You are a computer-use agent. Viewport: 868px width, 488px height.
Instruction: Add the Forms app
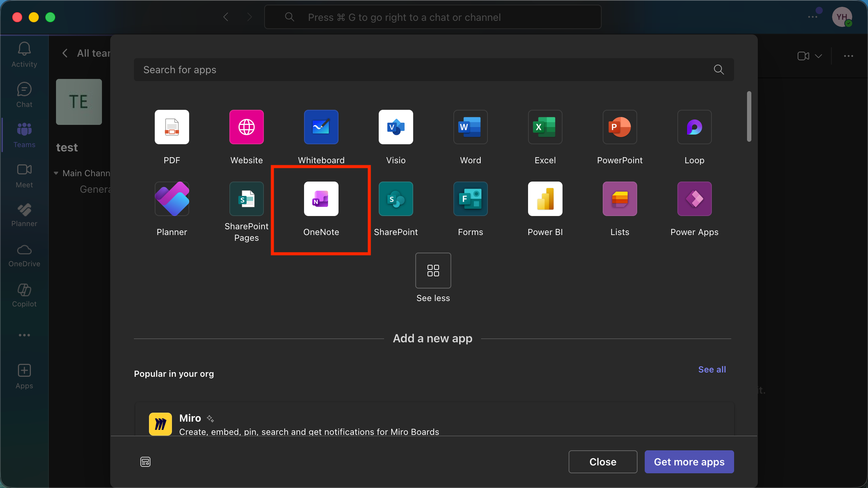[471, 199]
